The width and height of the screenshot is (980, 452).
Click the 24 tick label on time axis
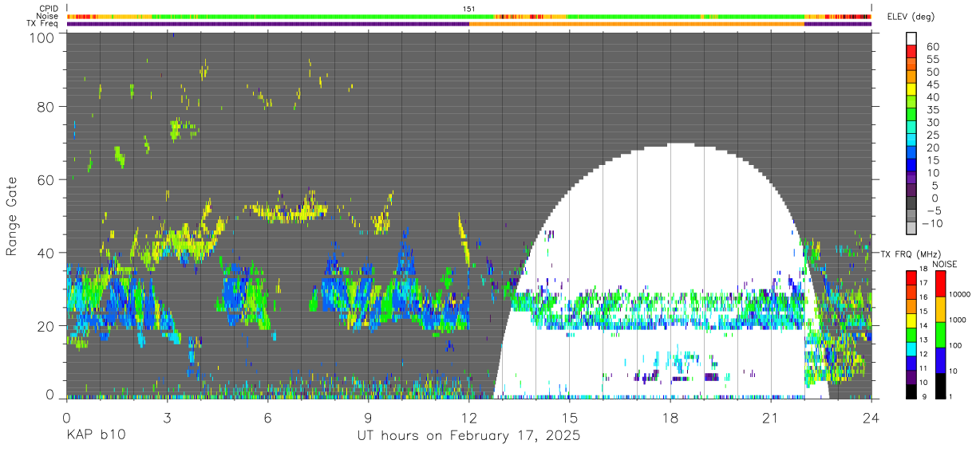[x=871, y=418]
